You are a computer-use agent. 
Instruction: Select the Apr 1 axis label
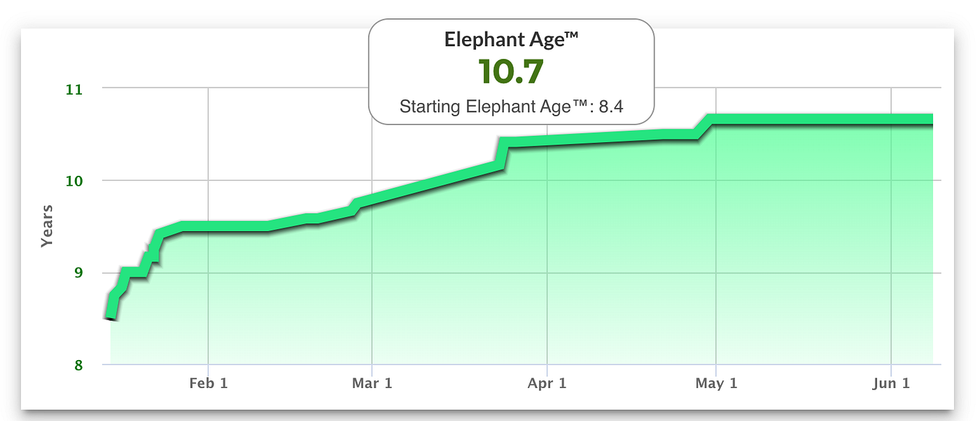tap(547, 383)
